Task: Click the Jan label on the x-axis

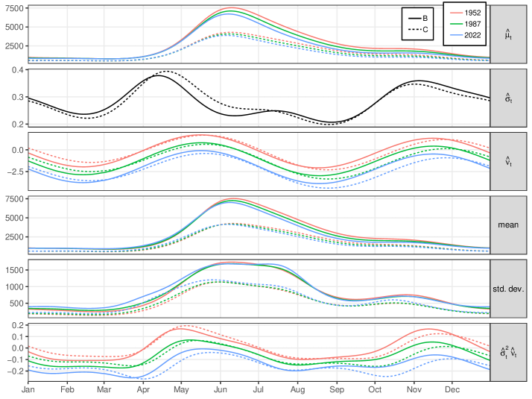Action: tap(28, 389)
